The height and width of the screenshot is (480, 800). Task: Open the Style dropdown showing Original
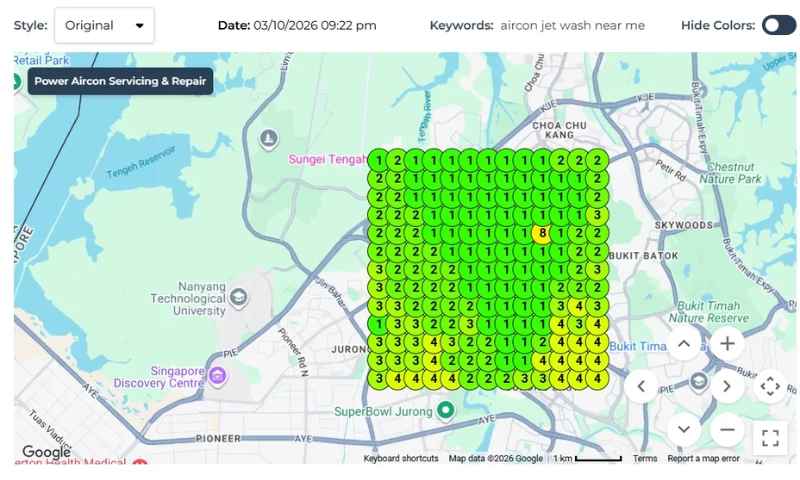click(104, 25)
